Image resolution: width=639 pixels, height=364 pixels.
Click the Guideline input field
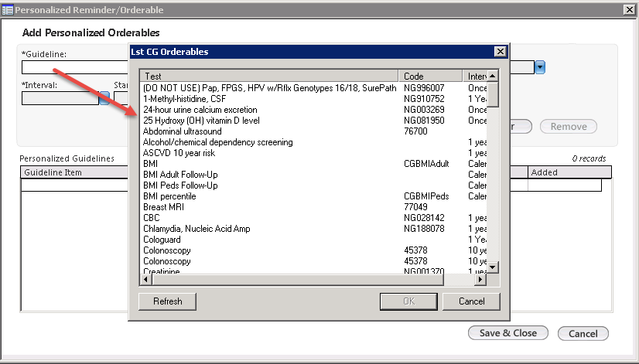pyautogui.click(x=75, y=67)
